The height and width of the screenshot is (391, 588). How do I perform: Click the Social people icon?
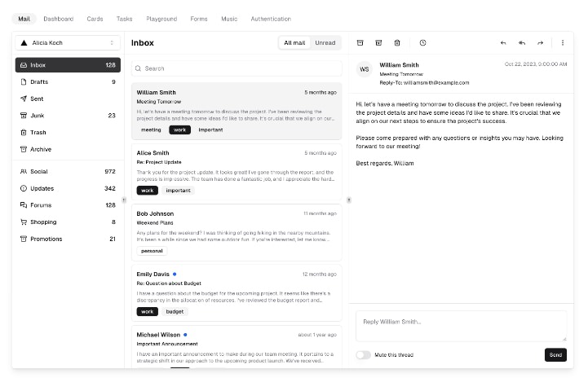click(24, 171)
